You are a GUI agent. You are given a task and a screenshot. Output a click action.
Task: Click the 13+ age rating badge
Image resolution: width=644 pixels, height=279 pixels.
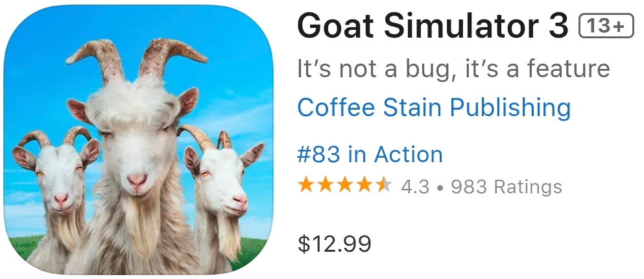[x=606, y=26]
